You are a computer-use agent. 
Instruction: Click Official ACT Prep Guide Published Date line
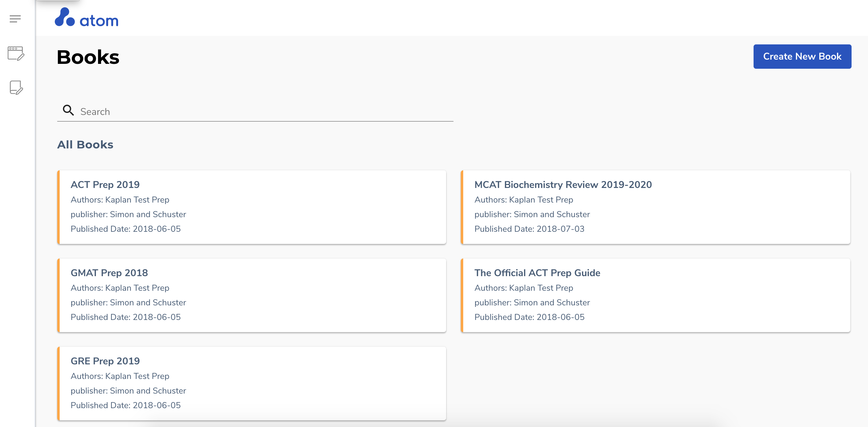pyautogui.click(x=529, y=317)
